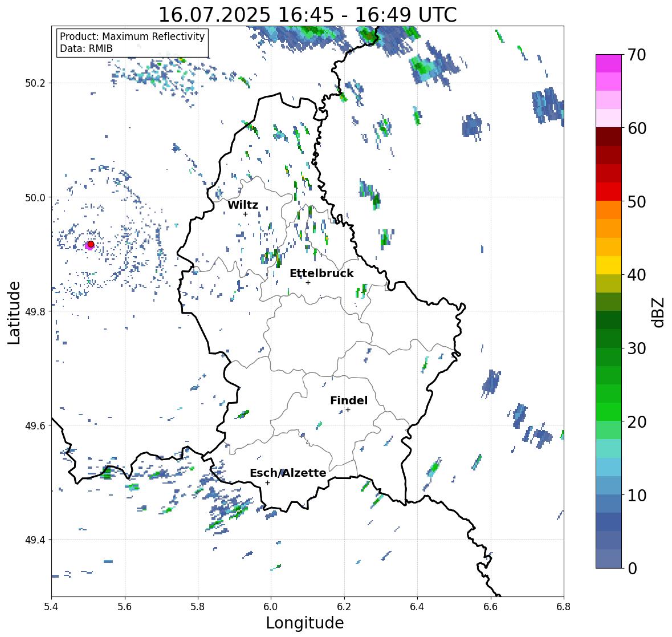This screenshot has width=672, height=637.
Task: Click the "Product: Maximum Reflectivity" legend line
Action: tap(132, 36)
